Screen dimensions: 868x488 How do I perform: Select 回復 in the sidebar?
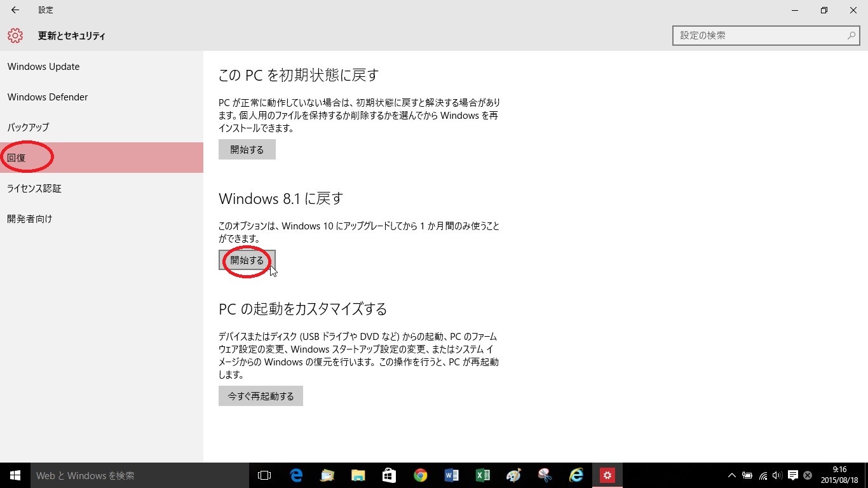(x=102, y=158)
